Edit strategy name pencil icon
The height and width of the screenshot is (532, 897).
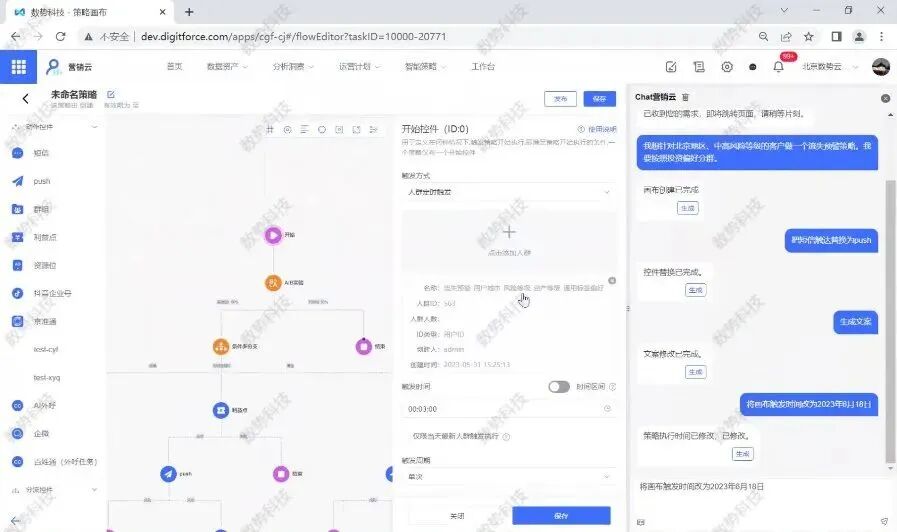pyautogui.click(x=111, y=94)
